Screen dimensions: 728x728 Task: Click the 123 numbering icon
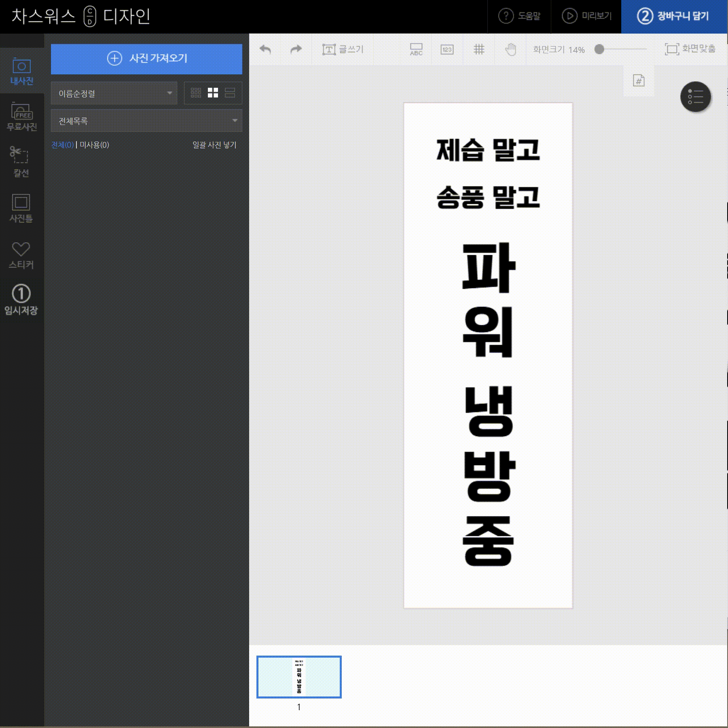(447, 49)
